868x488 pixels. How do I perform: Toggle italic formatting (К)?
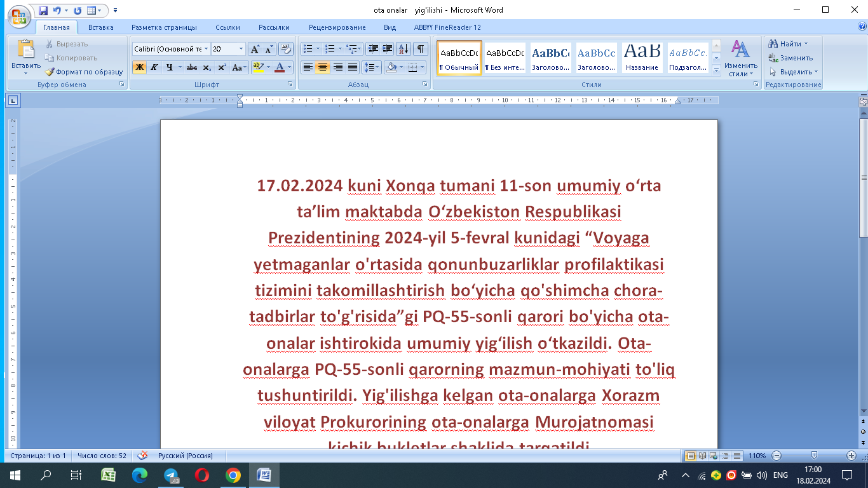click(x=154, y=67)
